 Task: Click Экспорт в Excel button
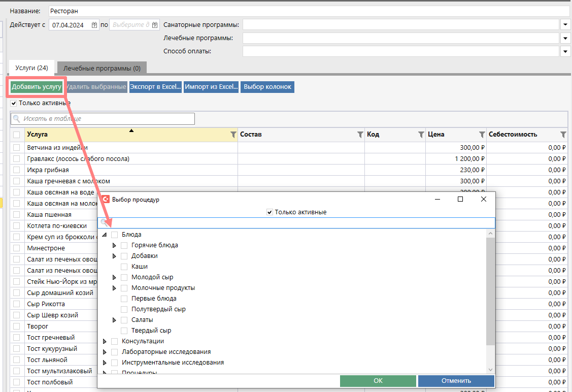[x=155, y=87]
